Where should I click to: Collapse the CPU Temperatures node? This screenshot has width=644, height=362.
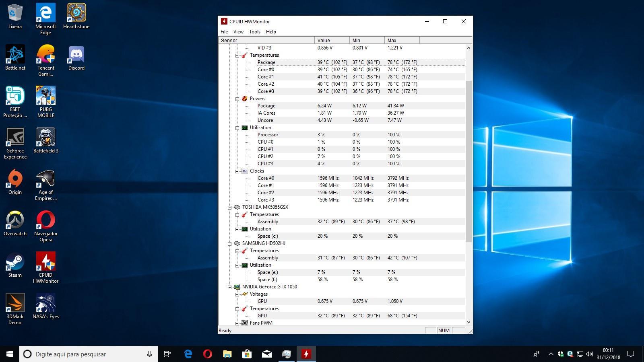237,56
